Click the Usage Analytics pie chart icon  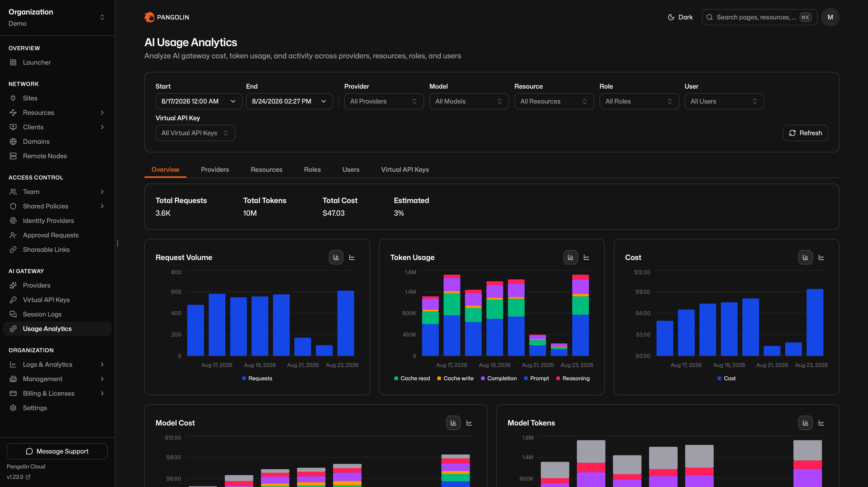pyautogui.click(x=13, y=329)
